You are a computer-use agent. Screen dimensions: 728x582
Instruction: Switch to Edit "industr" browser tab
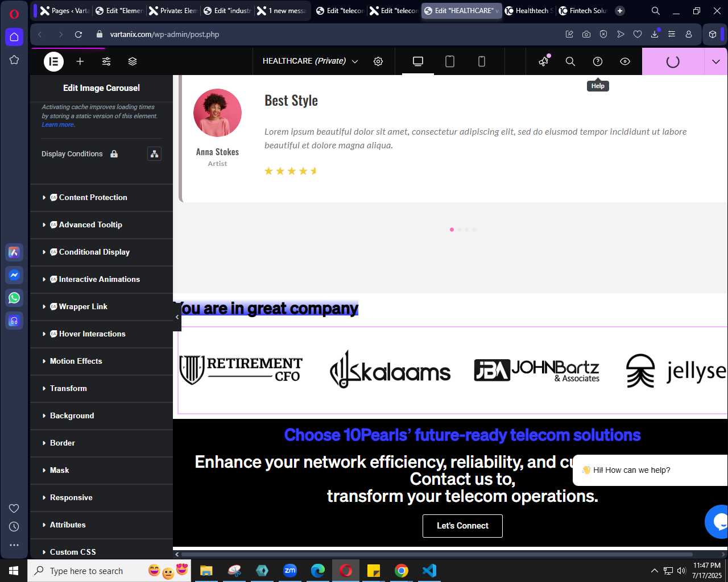point(227,11)
